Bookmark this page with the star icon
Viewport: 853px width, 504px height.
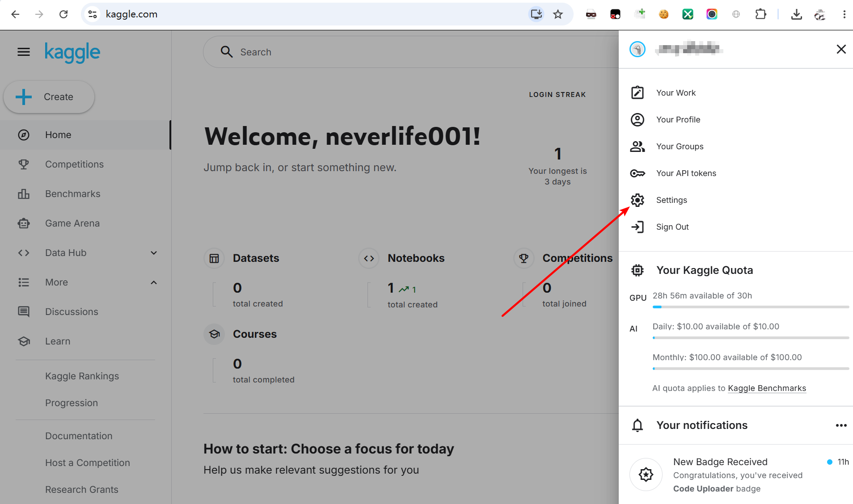(x=558, y=14)
